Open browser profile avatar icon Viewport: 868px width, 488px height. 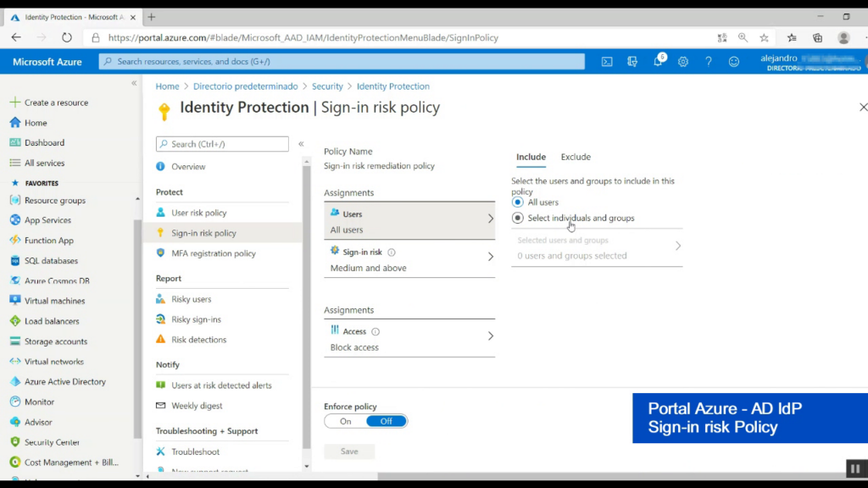coord(843,37)
